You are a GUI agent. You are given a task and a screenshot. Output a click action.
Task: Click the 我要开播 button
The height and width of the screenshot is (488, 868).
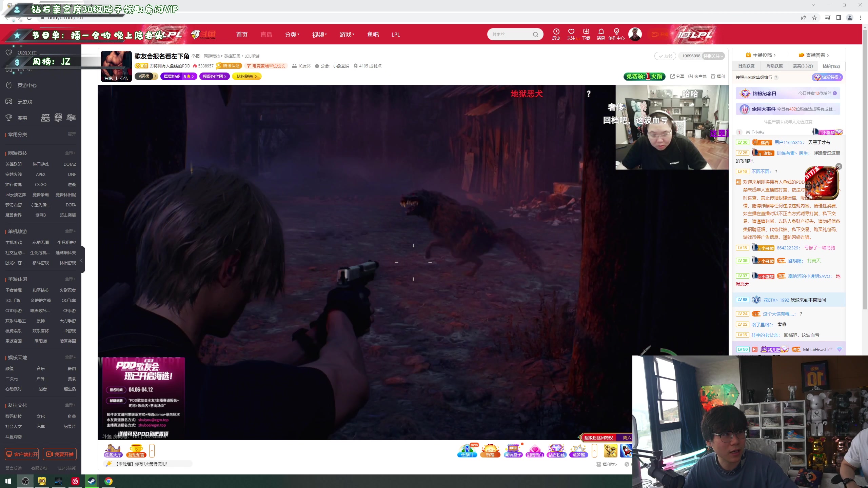click(x=60, y=454)
